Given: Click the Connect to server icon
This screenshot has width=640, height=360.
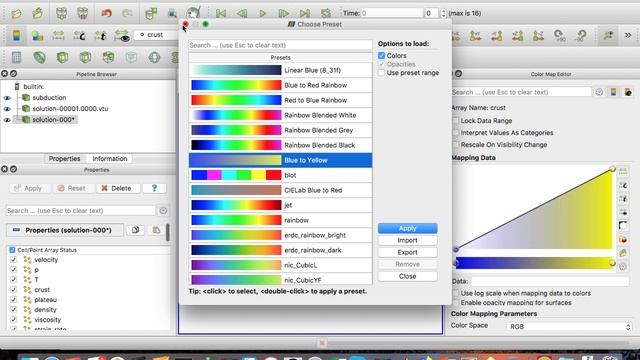Looking at the screenshot, I should (62, 13).
